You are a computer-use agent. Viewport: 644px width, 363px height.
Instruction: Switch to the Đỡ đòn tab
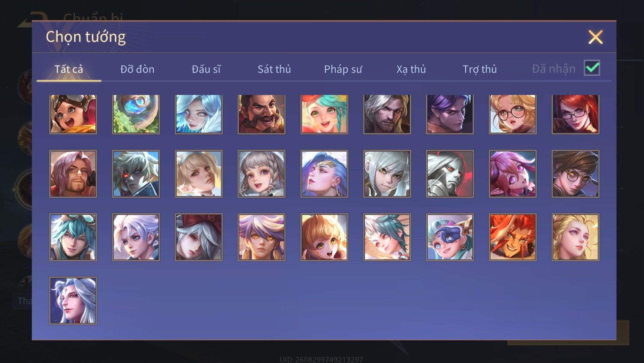(x=137, y=69)
